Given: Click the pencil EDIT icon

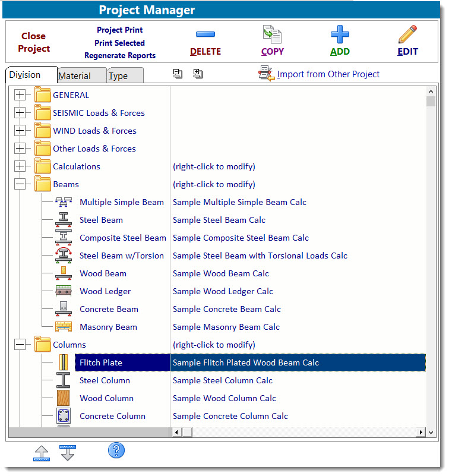Looking at the screenshot, I should pyautogui.click(x=407, y=34).
